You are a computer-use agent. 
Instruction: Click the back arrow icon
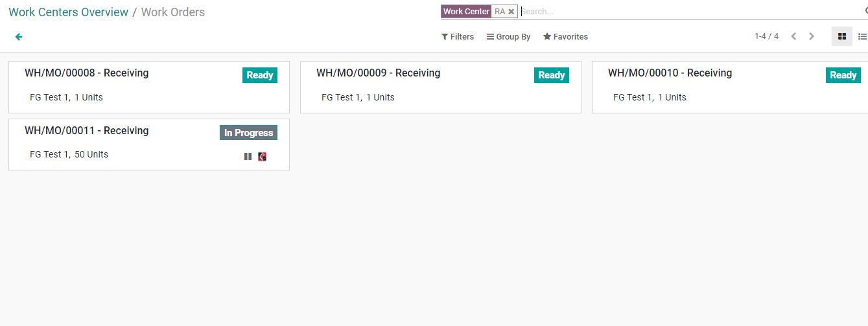point(19,37)
